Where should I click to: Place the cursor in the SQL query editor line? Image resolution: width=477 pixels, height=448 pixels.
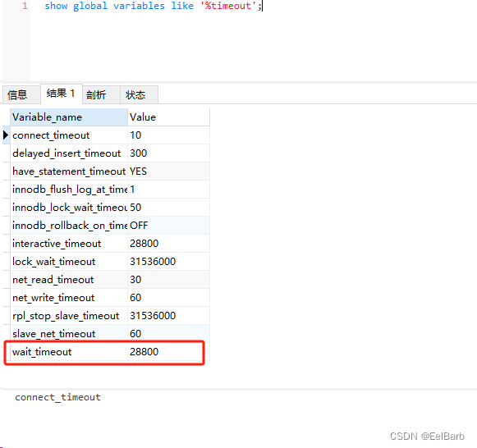(x=153, y=6)
